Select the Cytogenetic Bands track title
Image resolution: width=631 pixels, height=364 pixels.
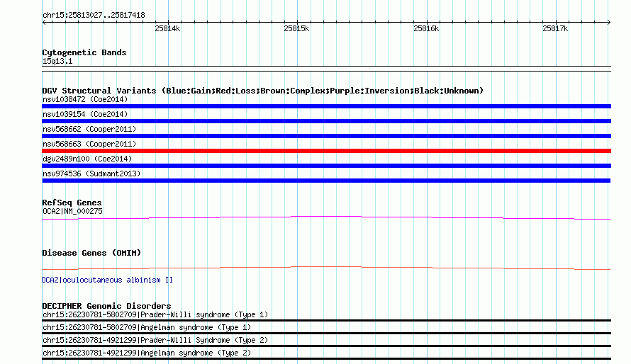(84, 52)
